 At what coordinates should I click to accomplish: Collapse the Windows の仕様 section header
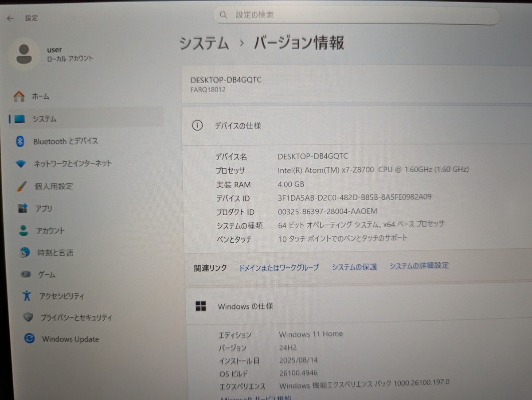[x=359, y=305]
